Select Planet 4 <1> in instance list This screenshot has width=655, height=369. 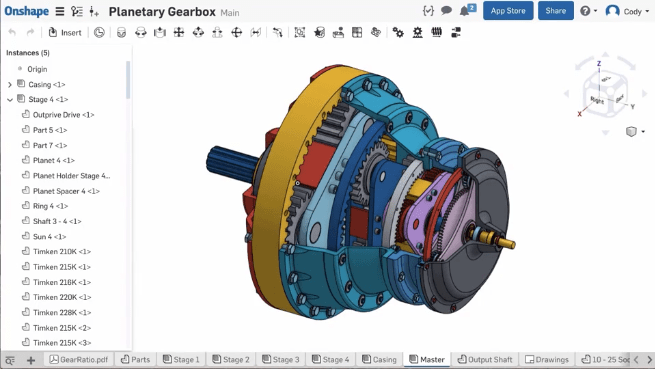(53, 160)
